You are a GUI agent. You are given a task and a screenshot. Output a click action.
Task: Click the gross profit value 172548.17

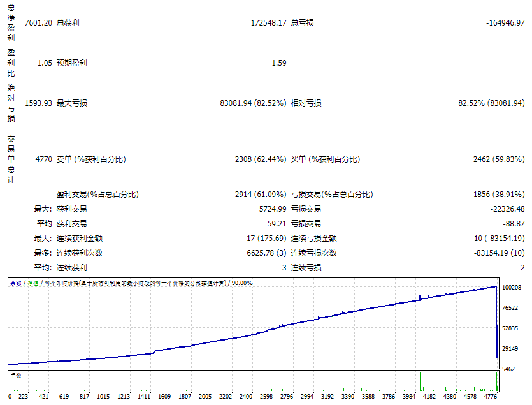[x=268, y=23]
